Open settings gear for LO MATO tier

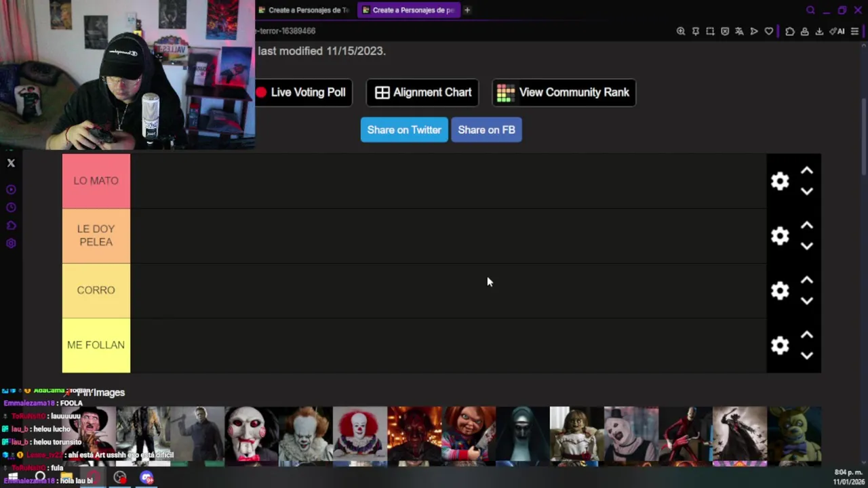click(x=780, y=181)
